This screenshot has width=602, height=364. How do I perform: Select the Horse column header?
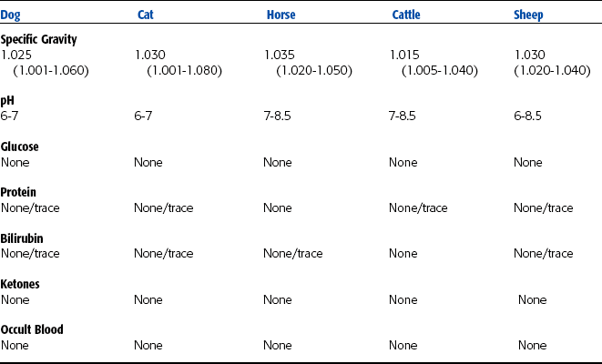tap(281, 15)
